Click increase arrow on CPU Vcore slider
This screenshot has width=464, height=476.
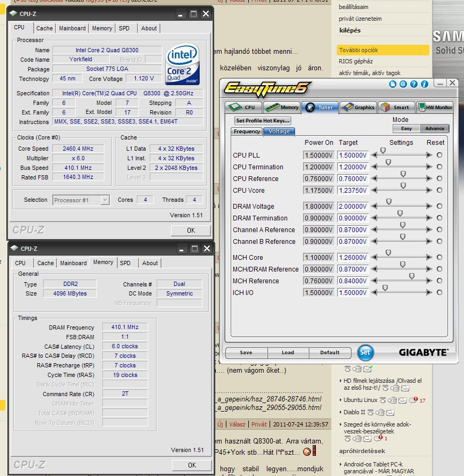(x=429, y=190)
